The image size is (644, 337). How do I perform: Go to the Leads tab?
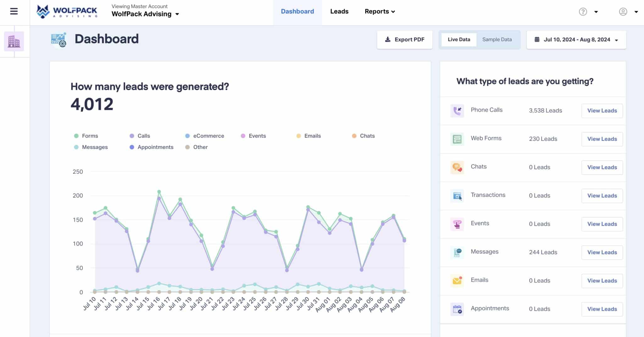coord(339,12)
